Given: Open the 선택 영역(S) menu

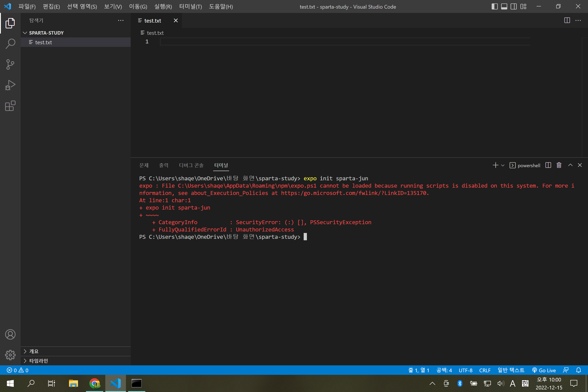Looking at the screenshot, I should 82,6.
